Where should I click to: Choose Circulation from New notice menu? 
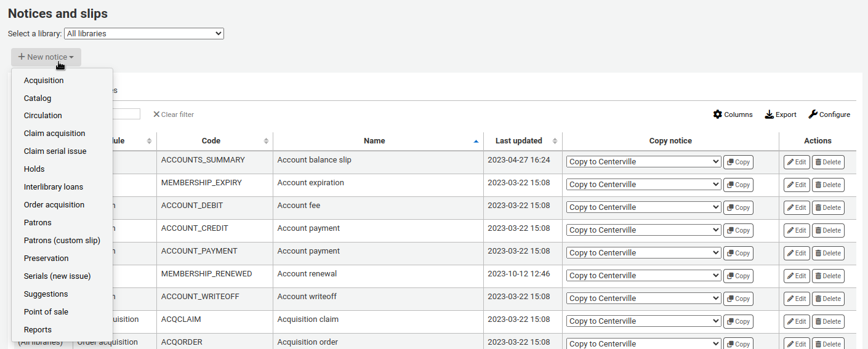click(43, 116)
